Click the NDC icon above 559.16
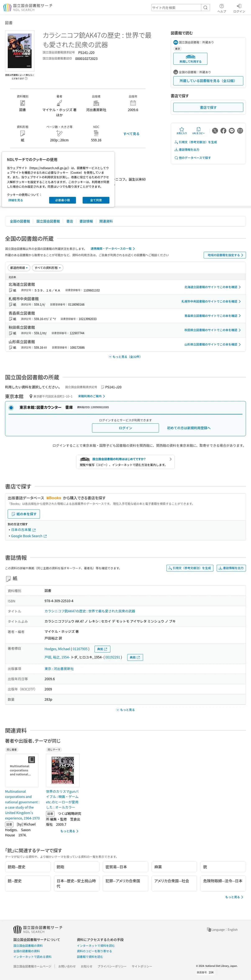The height and width of the screenshot is (980, 251). point(96,133)
